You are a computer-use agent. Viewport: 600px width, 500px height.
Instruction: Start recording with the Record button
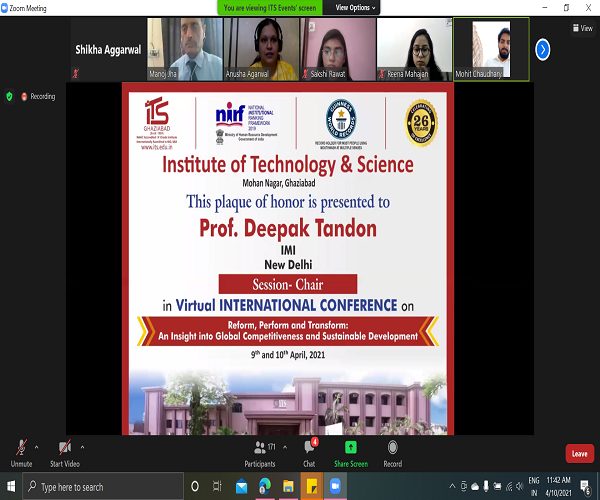393,453
